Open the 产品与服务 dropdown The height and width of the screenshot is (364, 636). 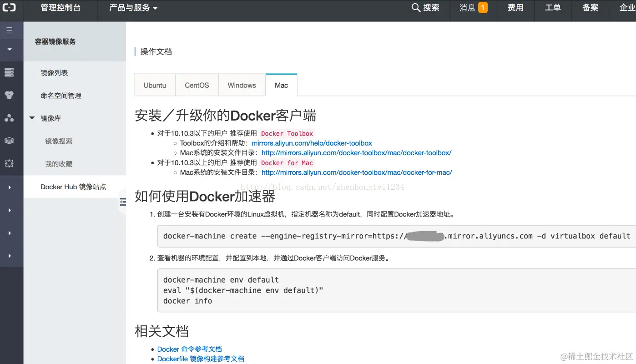[133, 8]
